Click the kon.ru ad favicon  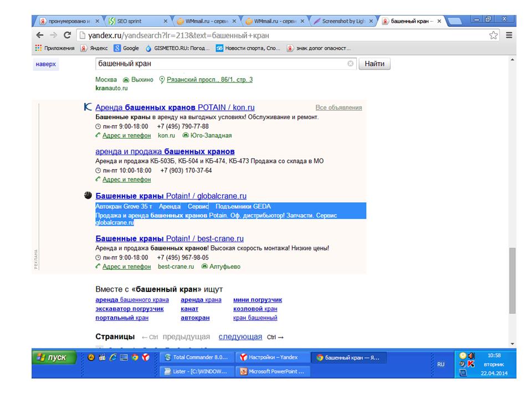[88, 107]
